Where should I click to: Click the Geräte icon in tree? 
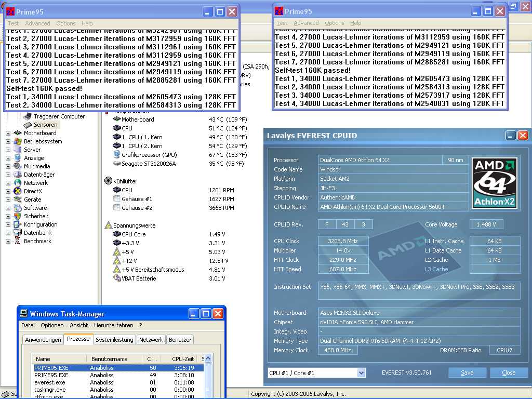[x=17, y=199]
